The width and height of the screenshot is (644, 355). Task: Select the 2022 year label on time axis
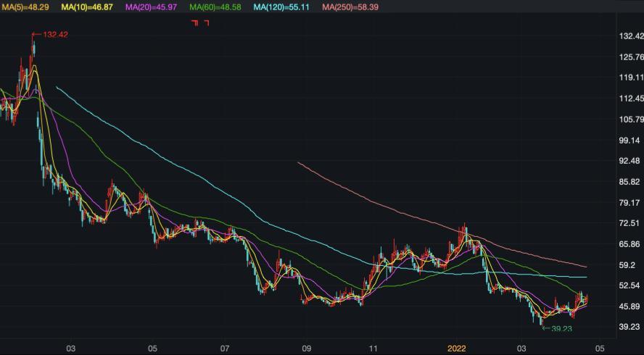[x=458, y=348]
